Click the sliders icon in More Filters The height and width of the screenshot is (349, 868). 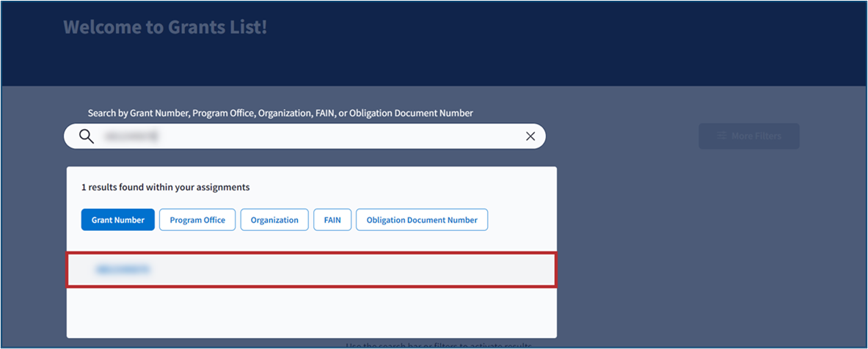pos(722,136)
